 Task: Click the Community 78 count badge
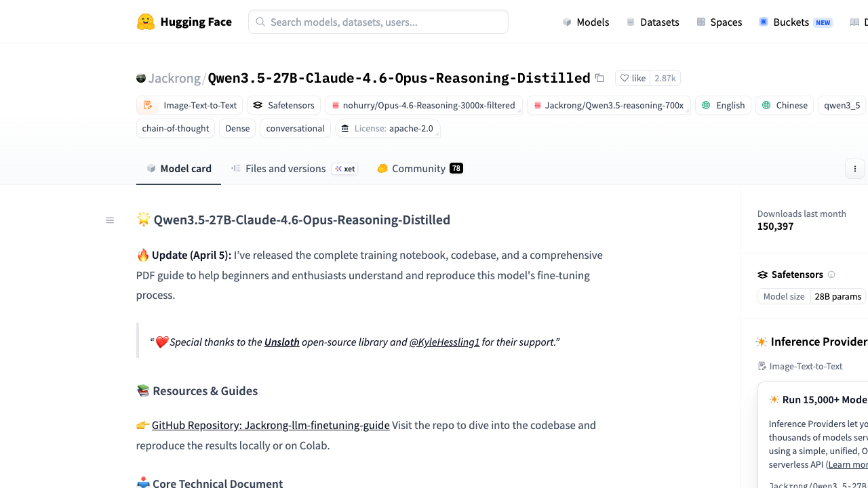coord(456,168)
